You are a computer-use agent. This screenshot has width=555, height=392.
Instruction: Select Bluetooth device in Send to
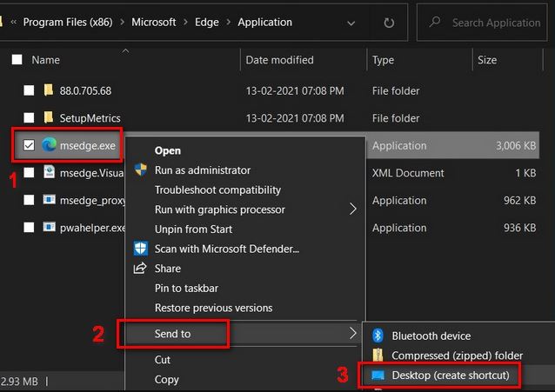431,336
